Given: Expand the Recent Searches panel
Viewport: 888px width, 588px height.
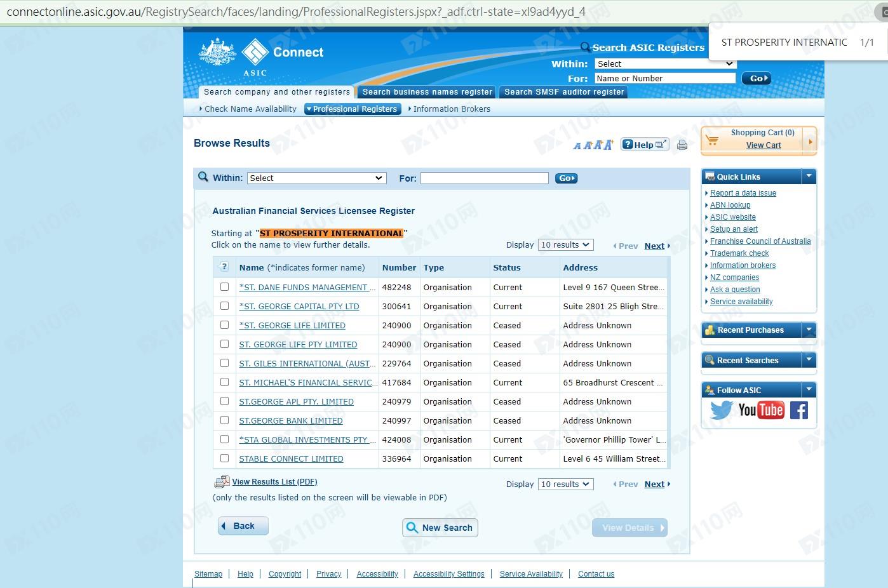Looking at the screenshot, I should click(809, 360).
